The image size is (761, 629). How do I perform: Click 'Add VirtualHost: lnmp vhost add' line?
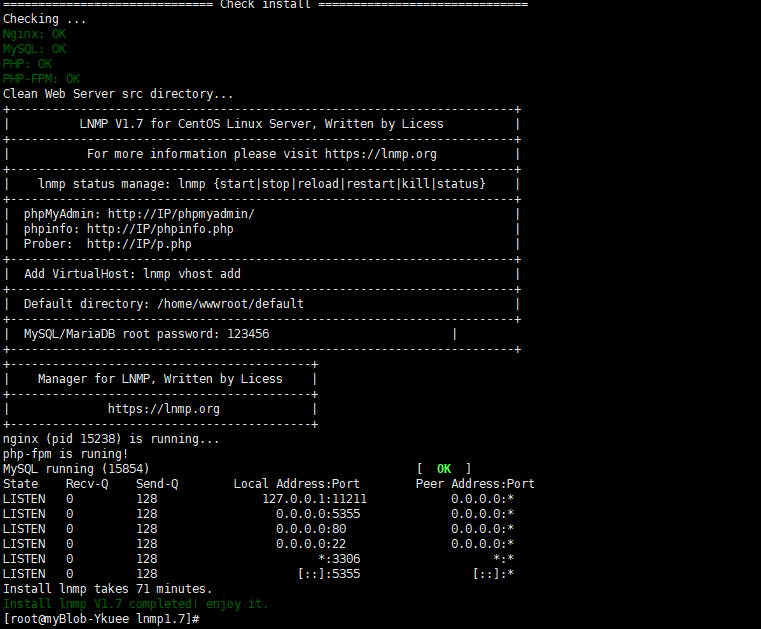click(x=132, y=274)
